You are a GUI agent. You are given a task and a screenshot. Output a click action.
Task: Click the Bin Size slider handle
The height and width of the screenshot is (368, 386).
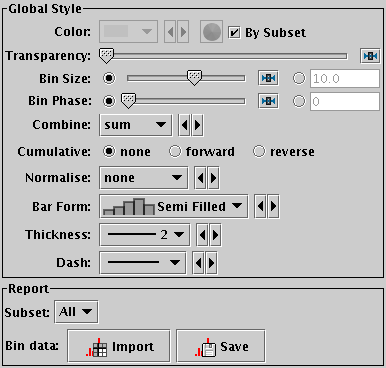click(x=194, y=78)
